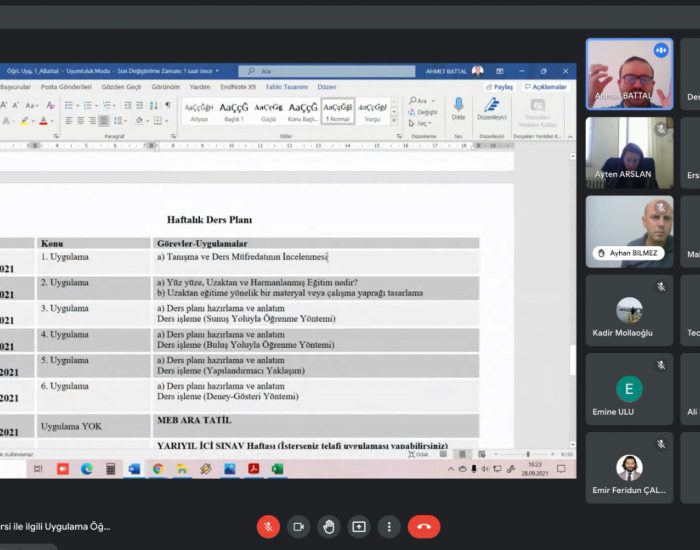Open the Tablo Tasarımı ribbon tab
The width and height of the screenshot is (700, 550).
[287, 87]
